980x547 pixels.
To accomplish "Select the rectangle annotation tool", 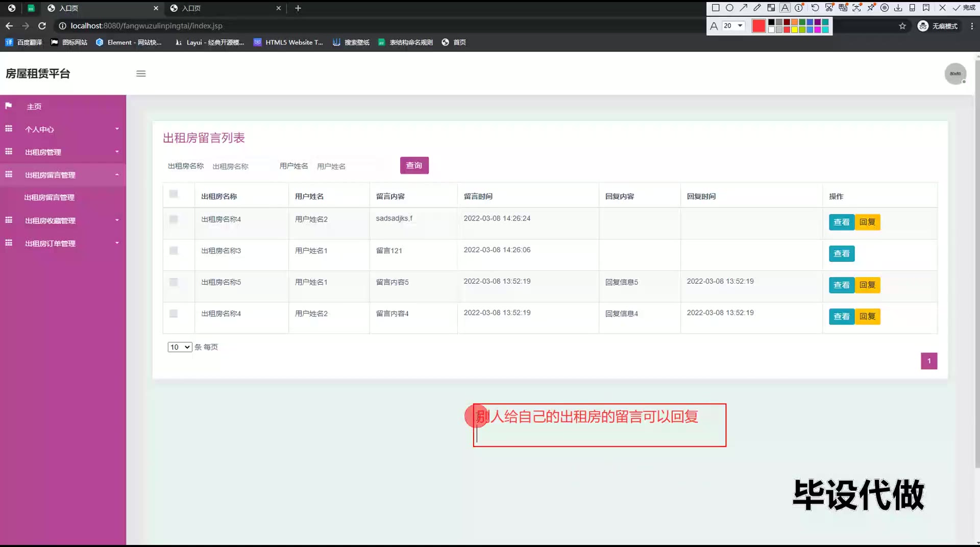I will click(x=716, y=8).
